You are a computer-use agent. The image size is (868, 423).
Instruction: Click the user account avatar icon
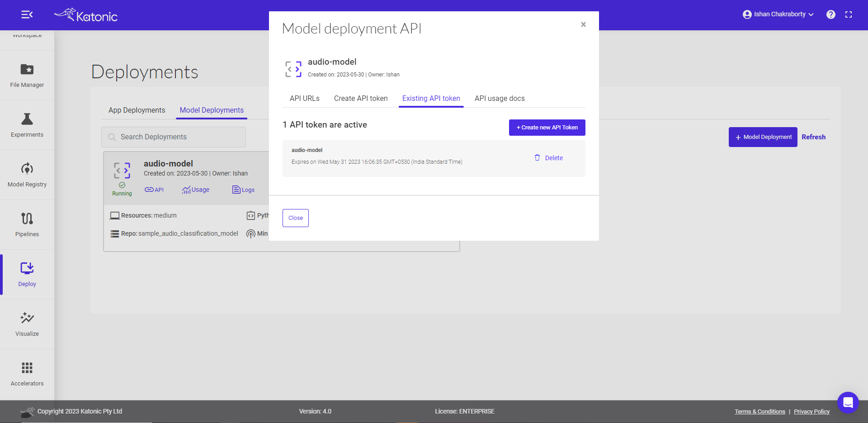click(x=747, y=14)
